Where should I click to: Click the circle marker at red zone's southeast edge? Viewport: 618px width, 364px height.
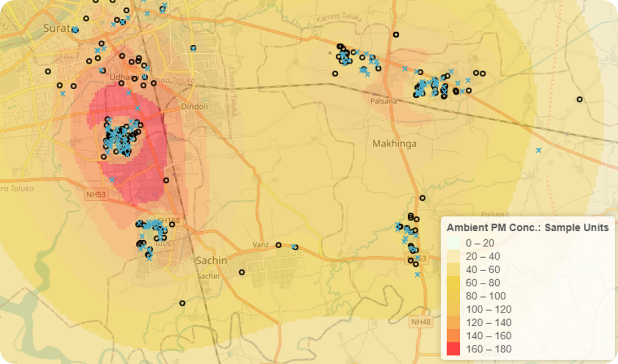coord(166,180)
